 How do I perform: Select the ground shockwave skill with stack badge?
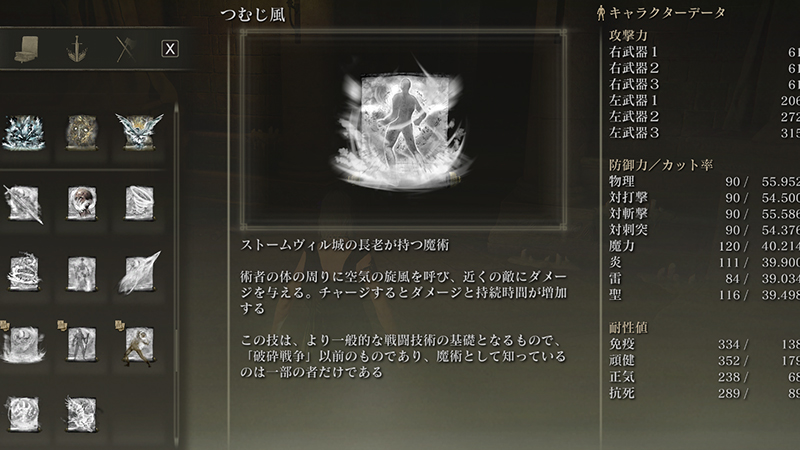click(x=22, y=342)
